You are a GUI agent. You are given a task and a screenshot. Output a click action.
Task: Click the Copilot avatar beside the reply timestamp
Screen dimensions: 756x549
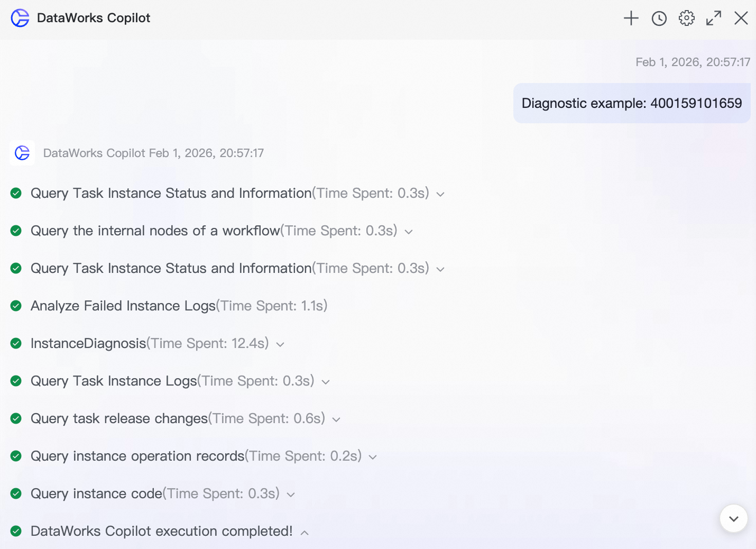point(22,153)
